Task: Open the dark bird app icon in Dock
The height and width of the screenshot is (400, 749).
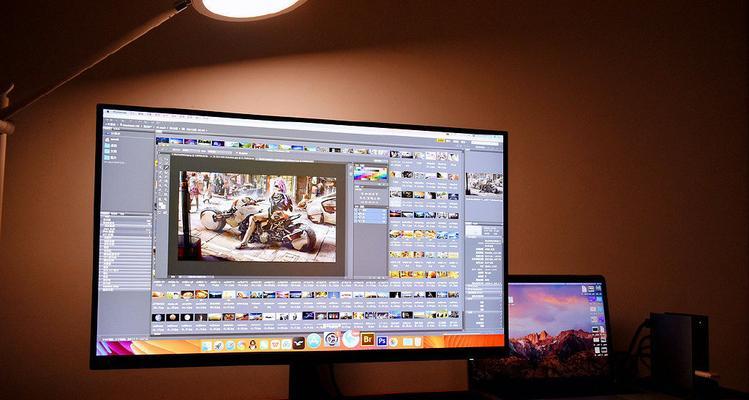Action: pyautogui.click(x=299, y=344)
